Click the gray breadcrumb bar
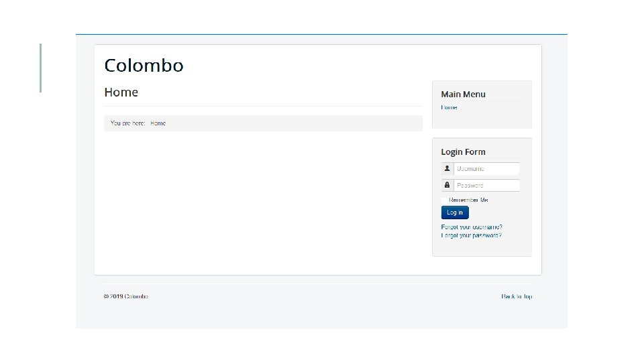 [x=263, y=123]
